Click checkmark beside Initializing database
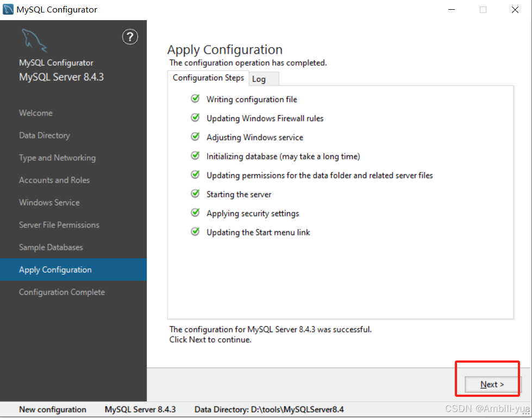This screenshot has width=532, height=418. (195, 156)
